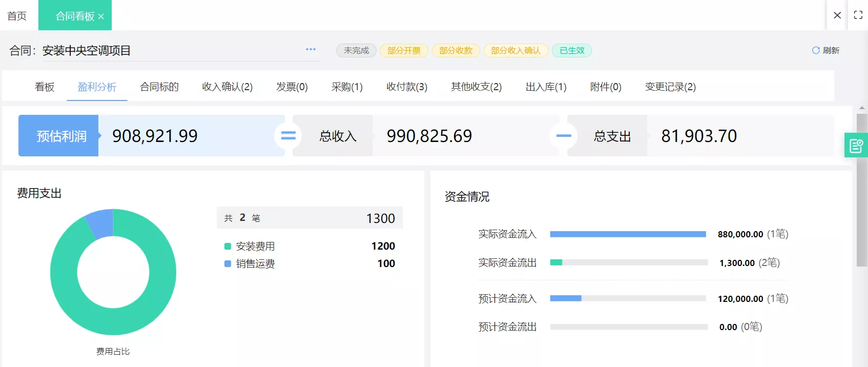Click the 预估利润 blue label block
This screenshot has height=367, width=868.
pyautogui.click(x=59, y=136)
